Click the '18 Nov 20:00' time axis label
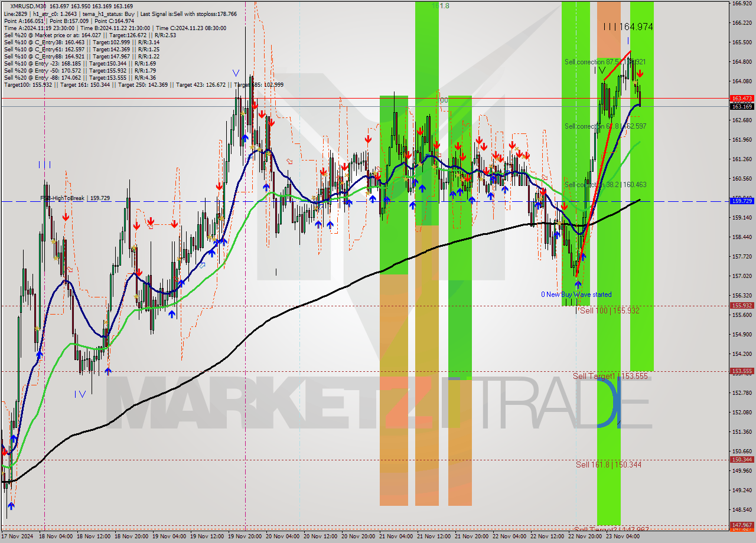The height and width of the screenshot is (543, 756). click(x=132, y=537)
